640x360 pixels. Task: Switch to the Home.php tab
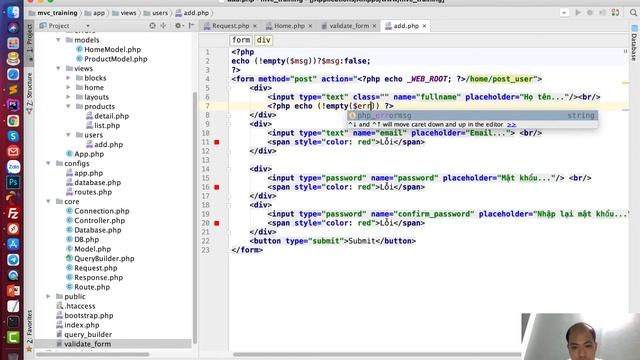click(289, 26)
